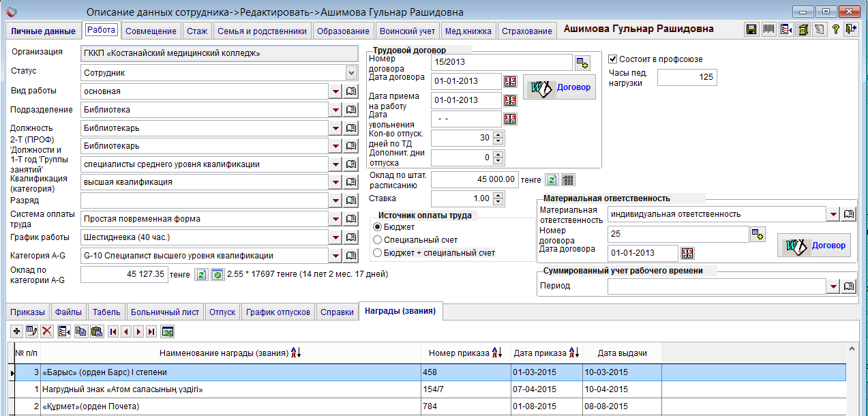Open reference book for Подразделение
Screen dimensions: 868x416
pos(350,109)
